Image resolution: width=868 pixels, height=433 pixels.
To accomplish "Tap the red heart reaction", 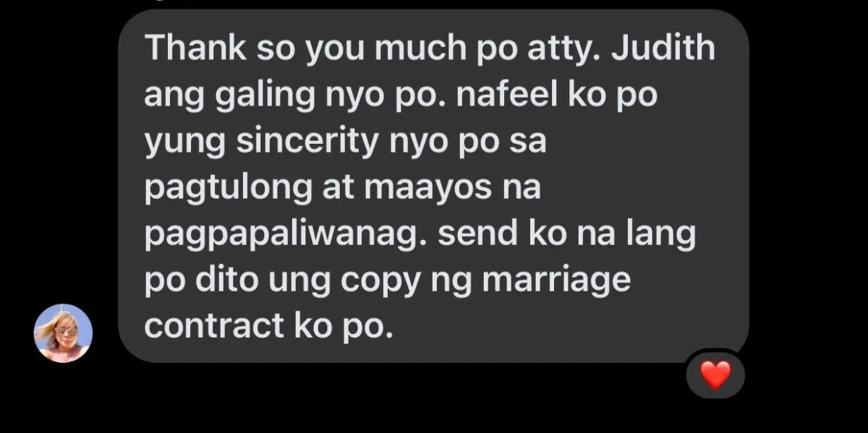I will point(715,376).
